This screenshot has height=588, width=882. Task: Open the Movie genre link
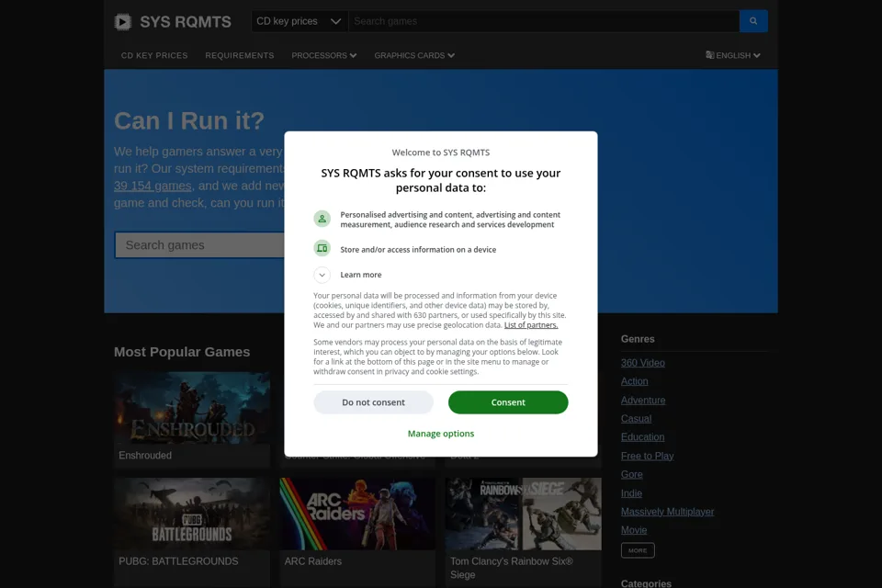point(634,530)
